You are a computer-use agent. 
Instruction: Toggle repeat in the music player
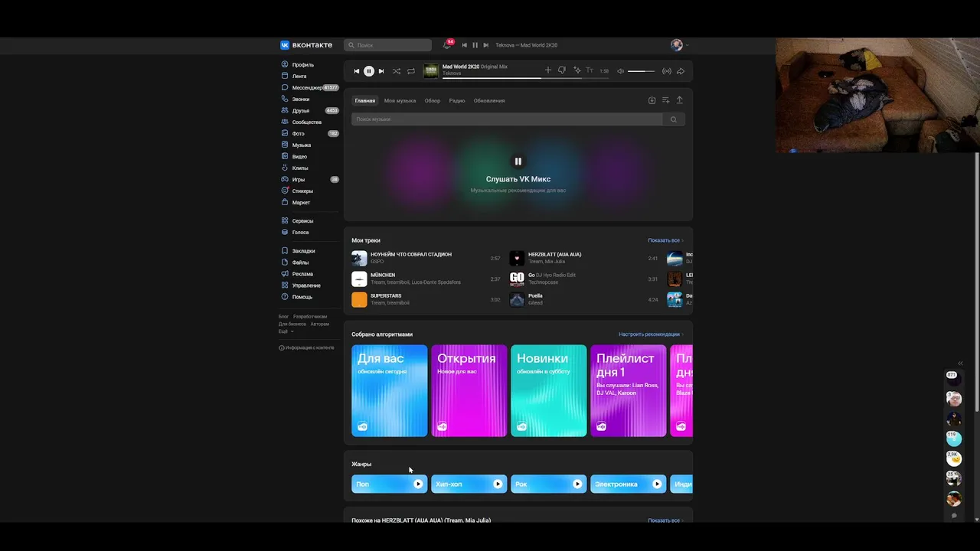tap(411, 71)
